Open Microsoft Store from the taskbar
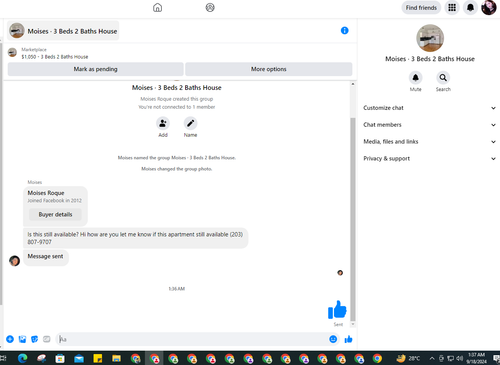 pyautogui.click(x=60, y=358)
